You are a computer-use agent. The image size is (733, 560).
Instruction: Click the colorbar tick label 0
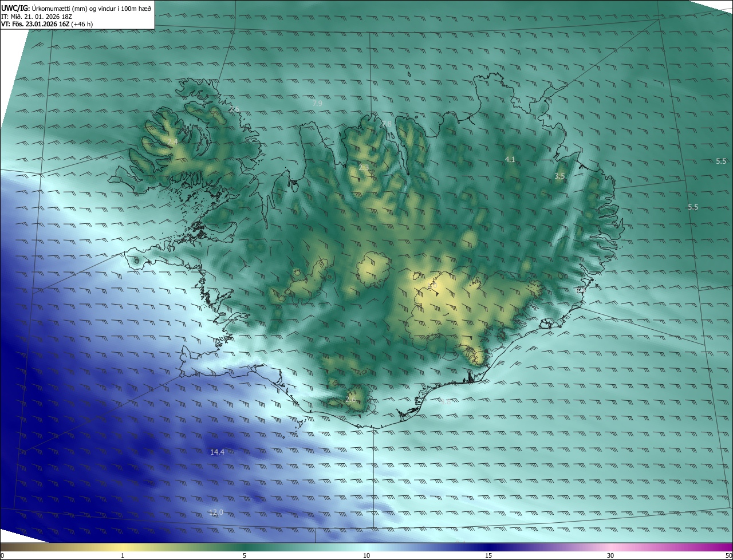pos(2,555)
